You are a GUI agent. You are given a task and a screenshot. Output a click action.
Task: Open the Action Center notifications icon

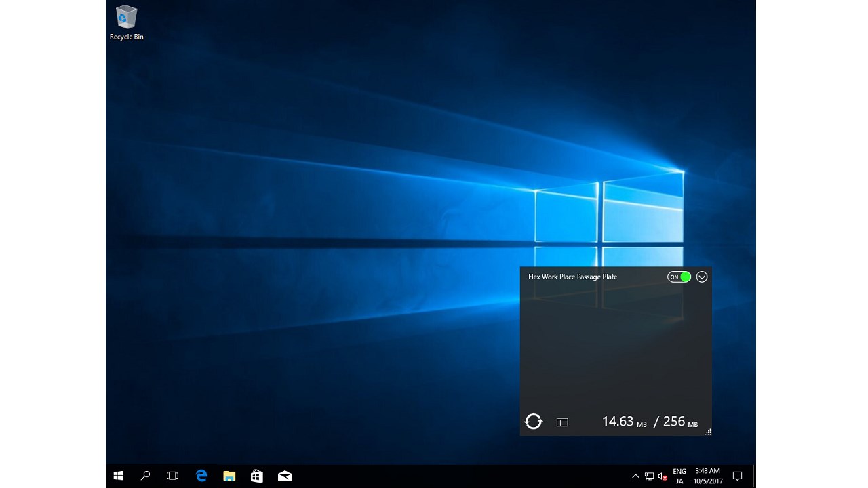738,476
